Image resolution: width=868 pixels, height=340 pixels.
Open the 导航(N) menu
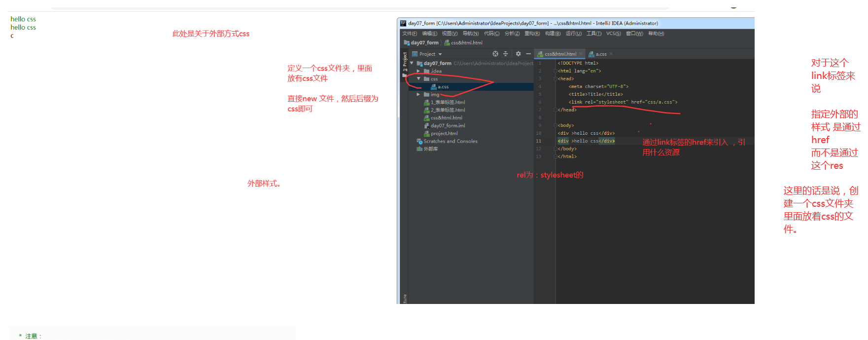pos(471,34)
